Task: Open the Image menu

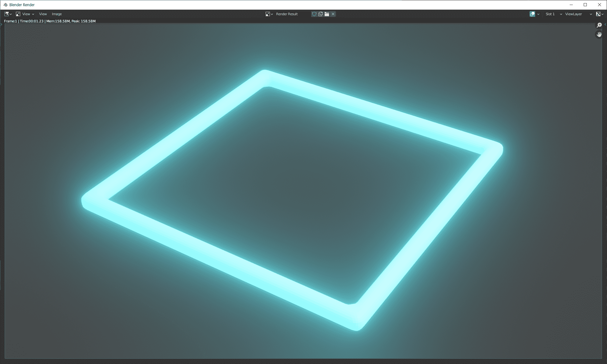Action: coord(57,14)
